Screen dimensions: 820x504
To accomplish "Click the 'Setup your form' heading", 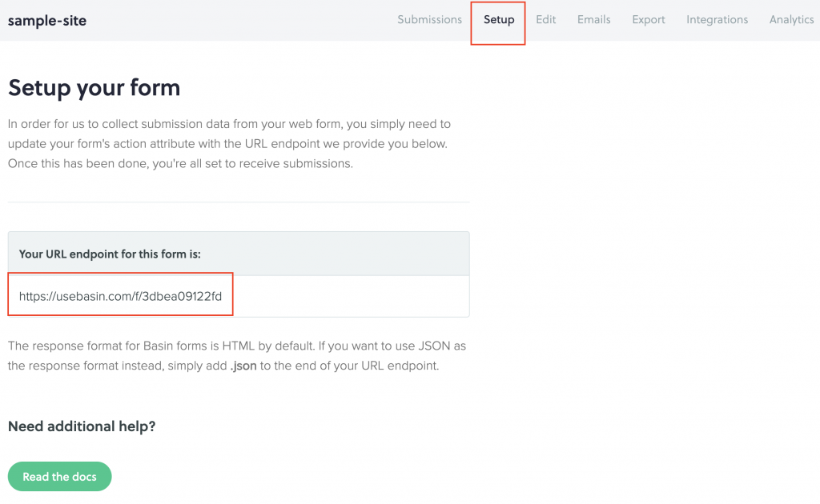I will [94, 87].
